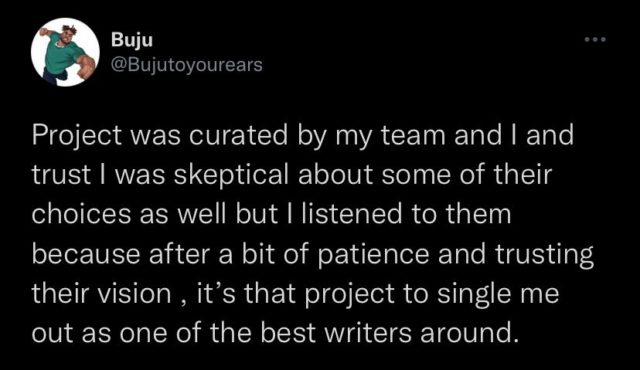Click the word "listened" in the tweet
The height and width of the screenshot is (370, 640).
(352, 214)
